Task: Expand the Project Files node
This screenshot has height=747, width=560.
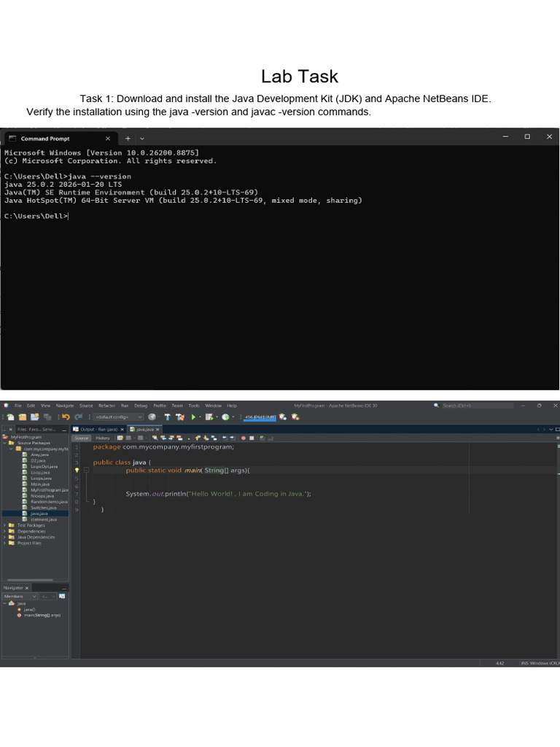Action: (5, 543)
